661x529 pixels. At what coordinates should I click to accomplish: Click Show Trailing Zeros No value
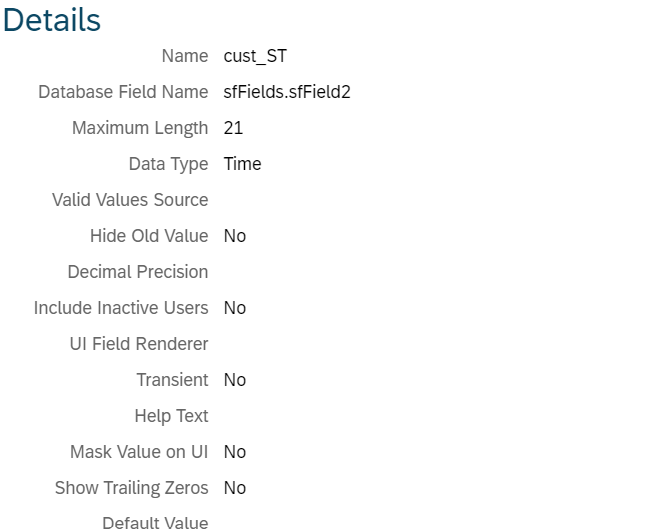pyautogui.click(x=235, y=488)
